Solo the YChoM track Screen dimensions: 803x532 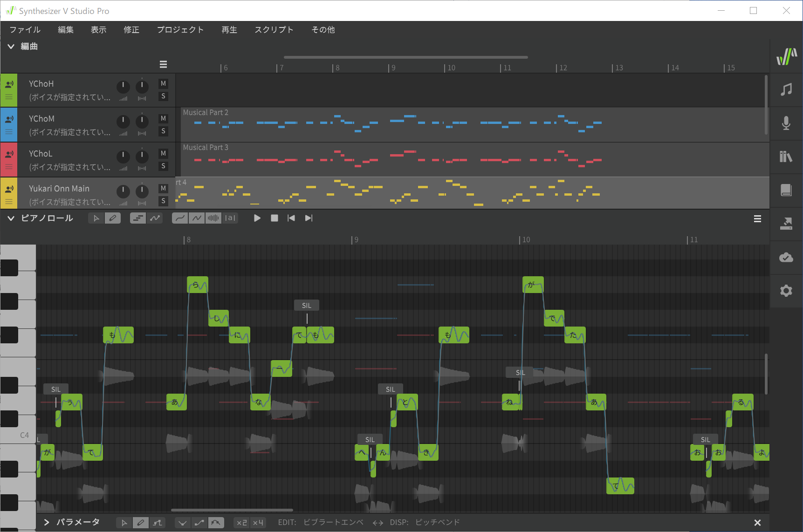[x=163, y=131]
